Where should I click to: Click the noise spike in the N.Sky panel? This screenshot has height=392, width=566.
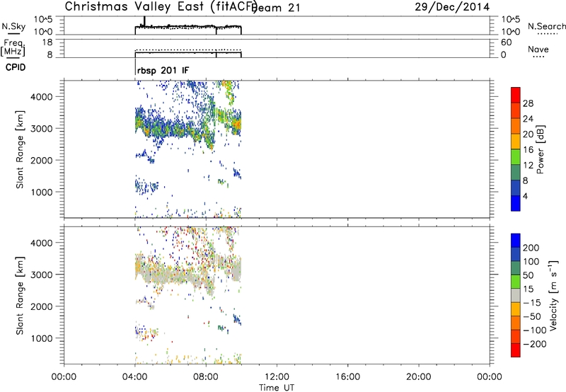[144, 21]
